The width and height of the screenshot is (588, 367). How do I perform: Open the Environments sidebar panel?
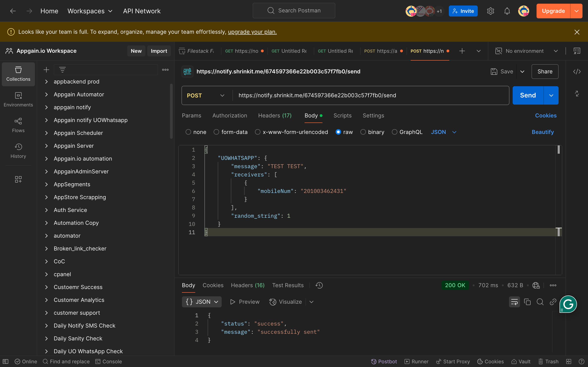[18, 99]
